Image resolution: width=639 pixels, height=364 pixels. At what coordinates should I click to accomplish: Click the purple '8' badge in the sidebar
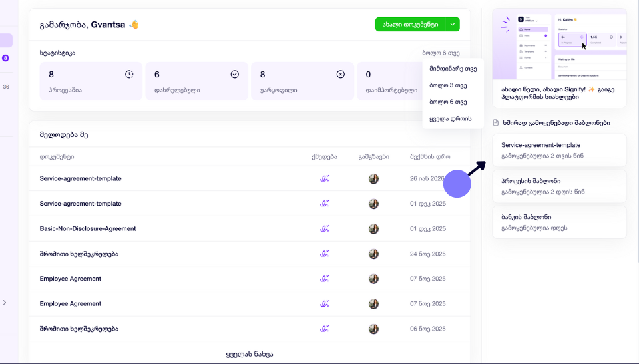tap(5, 58)
